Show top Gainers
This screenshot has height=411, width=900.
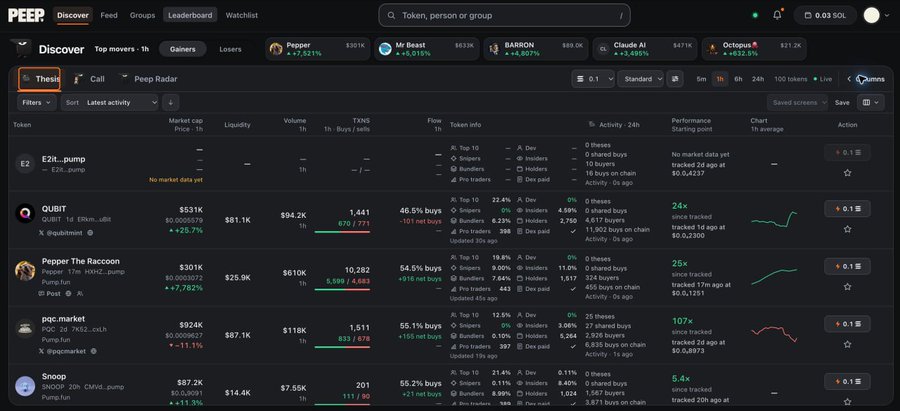[x=183, y=49]
